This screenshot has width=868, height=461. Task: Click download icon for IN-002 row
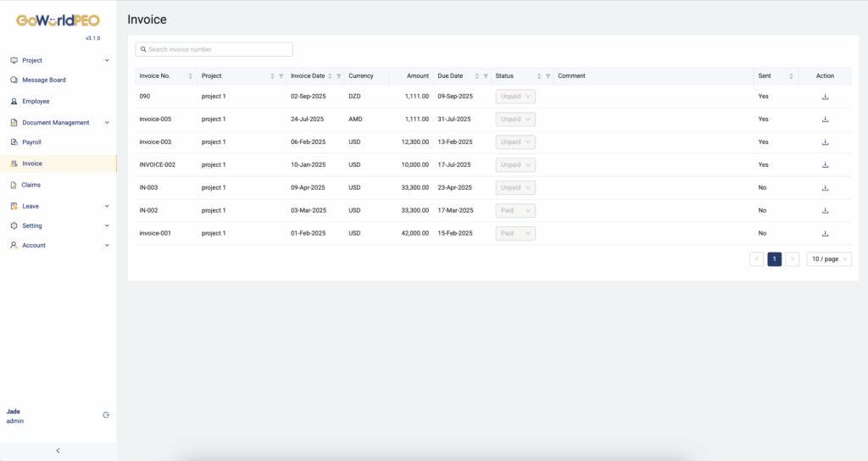coord(825,210)
